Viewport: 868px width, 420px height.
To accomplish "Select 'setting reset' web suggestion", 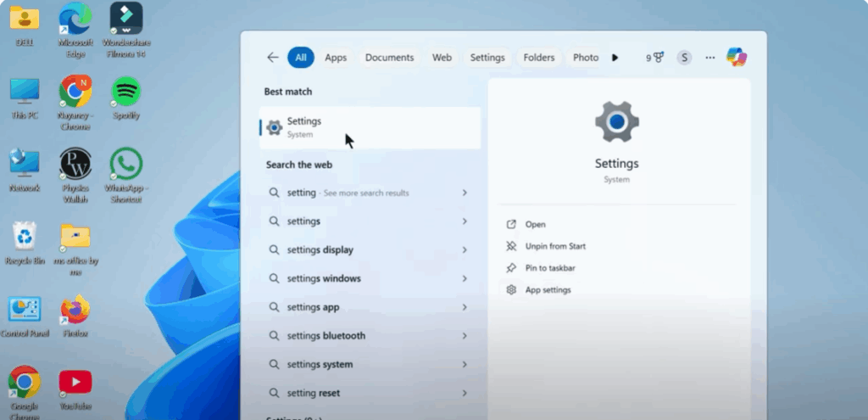I will pyautogui.click(x=370, y=393).
